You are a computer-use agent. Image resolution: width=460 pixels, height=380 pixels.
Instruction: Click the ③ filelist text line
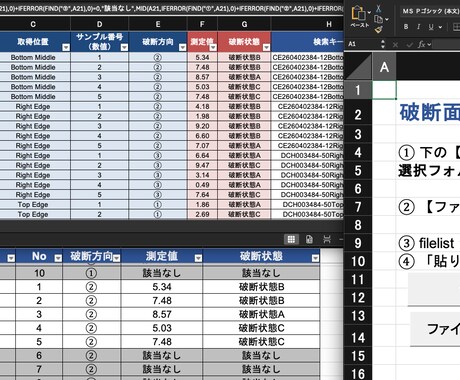pos(426,243)
